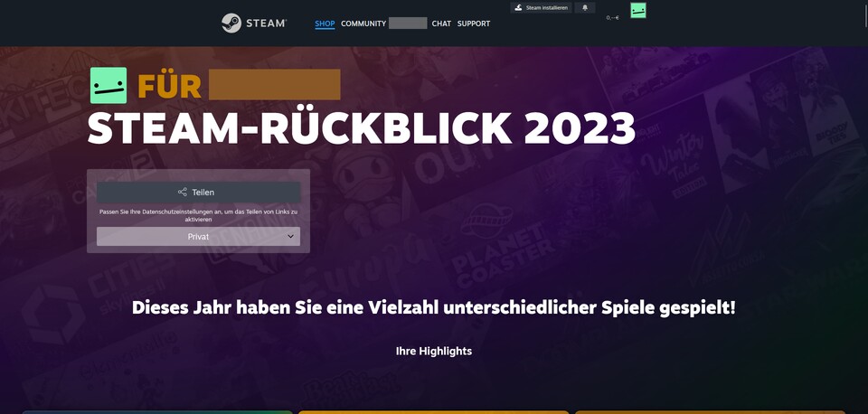Screen dimensions: 868x414
Task: Go to CHAT in the navigation
Action: coord(441,24)
